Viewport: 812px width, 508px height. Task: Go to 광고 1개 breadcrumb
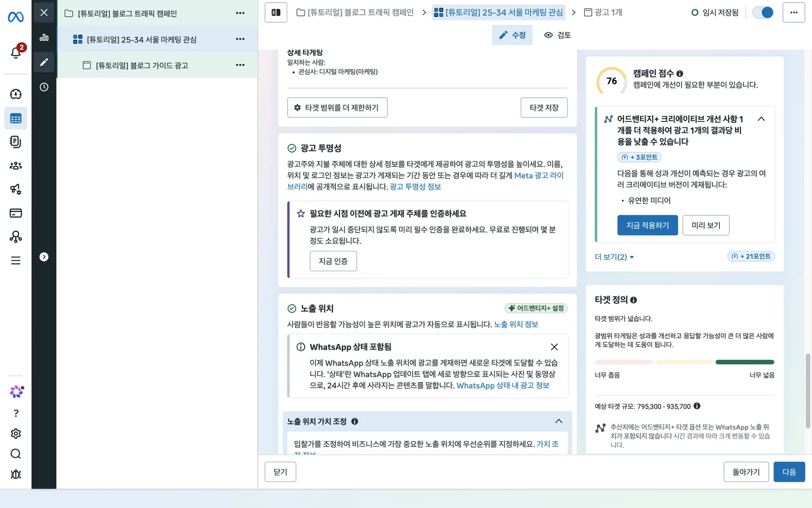603,12
